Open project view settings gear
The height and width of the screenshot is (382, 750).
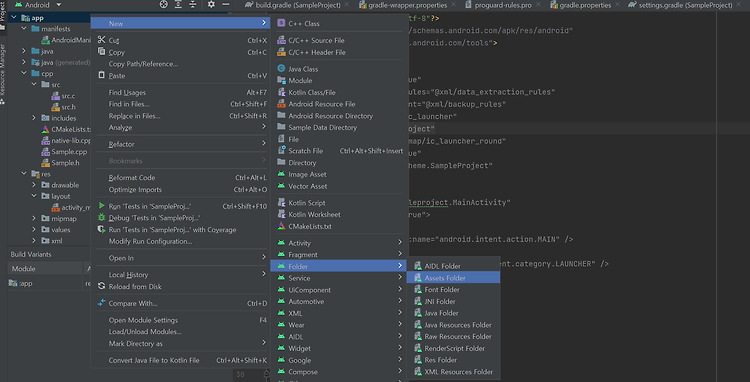pyautogui.click(x=211, y=5)
